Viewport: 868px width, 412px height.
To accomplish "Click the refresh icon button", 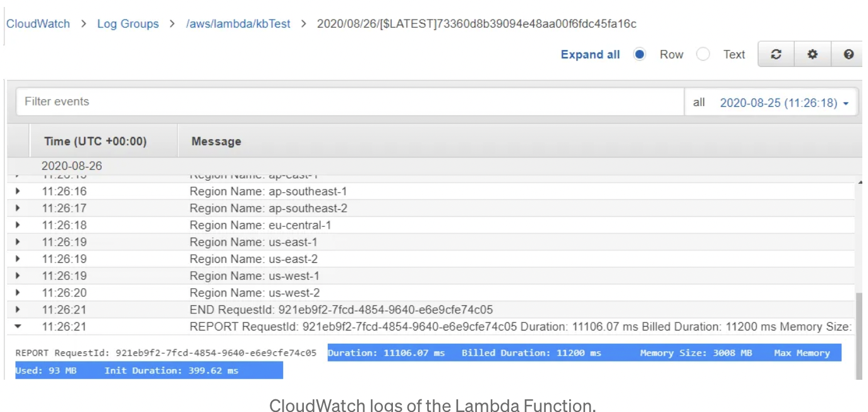I will coord(776,54).
